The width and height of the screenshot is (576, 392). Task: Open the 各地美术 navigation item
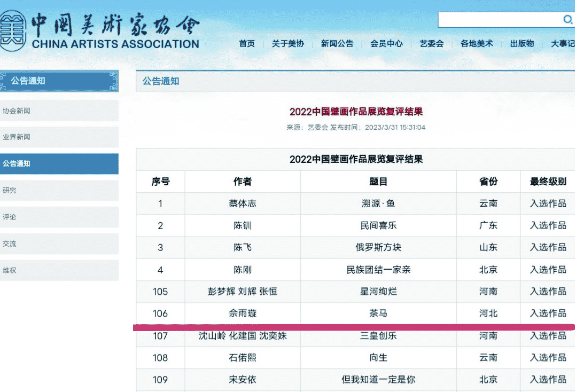pyautogui.click(x=477, y=44)
